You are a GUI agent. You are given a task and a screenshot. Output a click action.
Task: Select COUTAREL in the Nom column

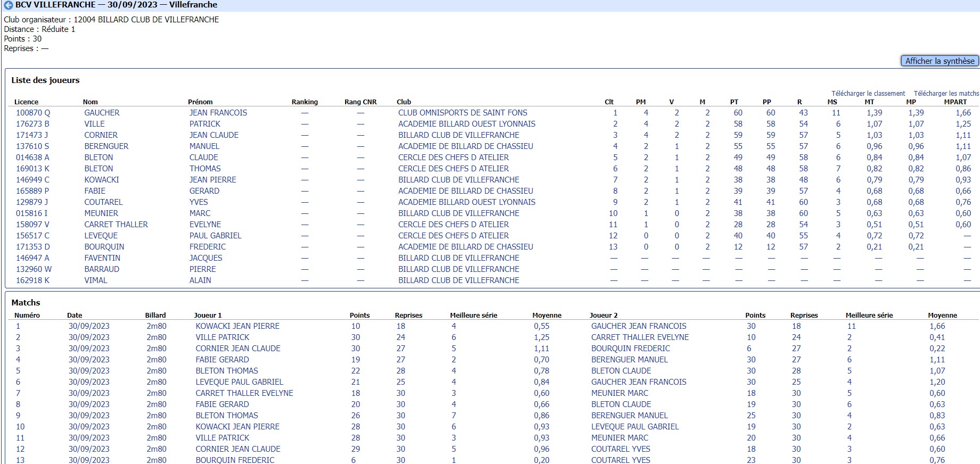pyautogui.click(x=103, y=202)
